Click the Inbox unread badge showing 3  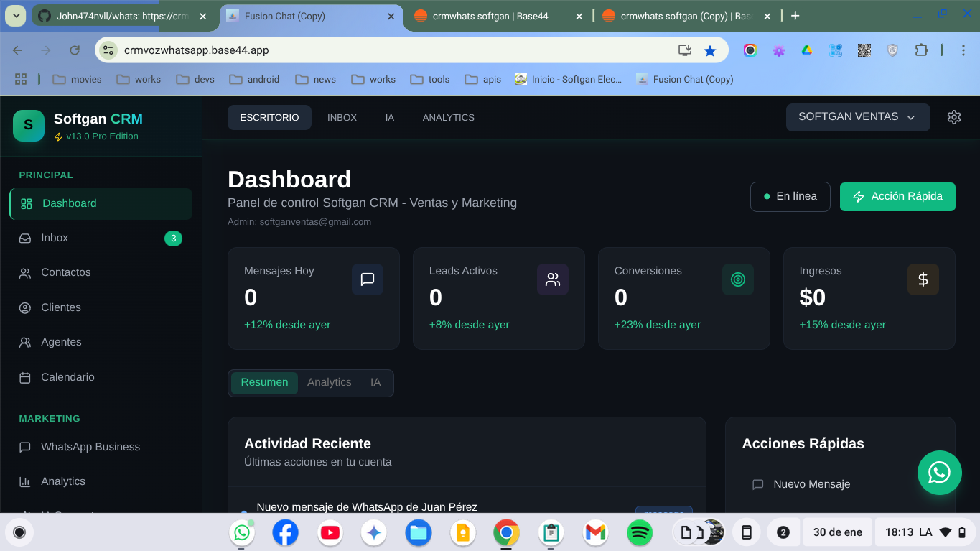(173, 238)
